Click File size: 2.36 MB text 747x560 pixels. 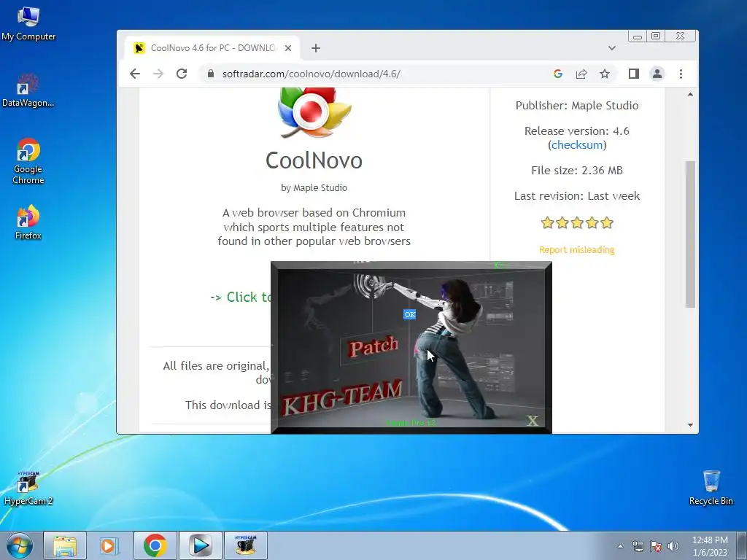pos(577,171)
